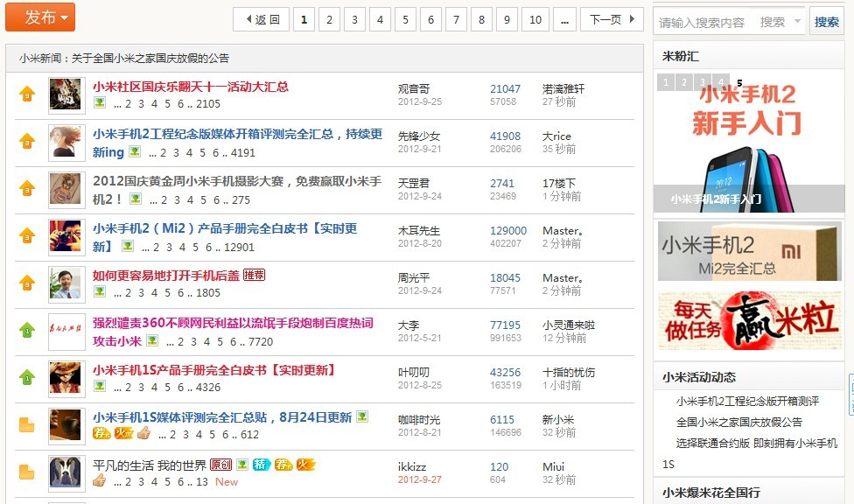Click the green arrow icon beside 强烈谴责360 thread

click(27, 330)
